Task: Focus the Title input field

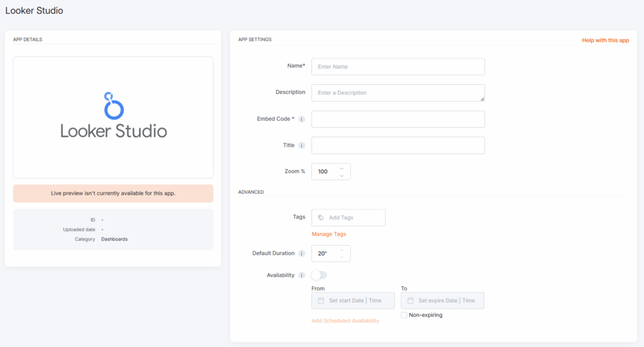Action: [x=398, y=145]
